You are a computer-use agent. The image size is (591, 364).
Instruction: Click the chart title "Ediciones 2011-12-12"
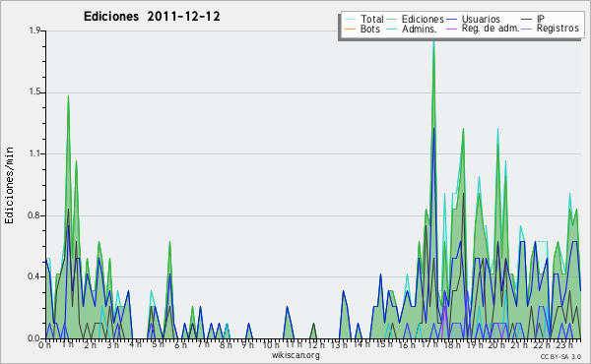[152, 17]
